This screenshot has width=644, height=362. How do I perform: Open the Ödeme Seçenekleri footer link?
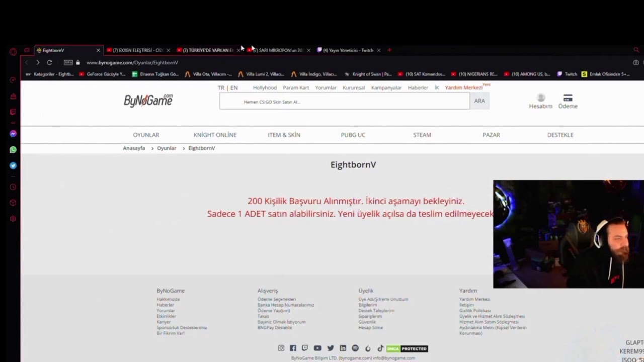(x=277, y=299)
